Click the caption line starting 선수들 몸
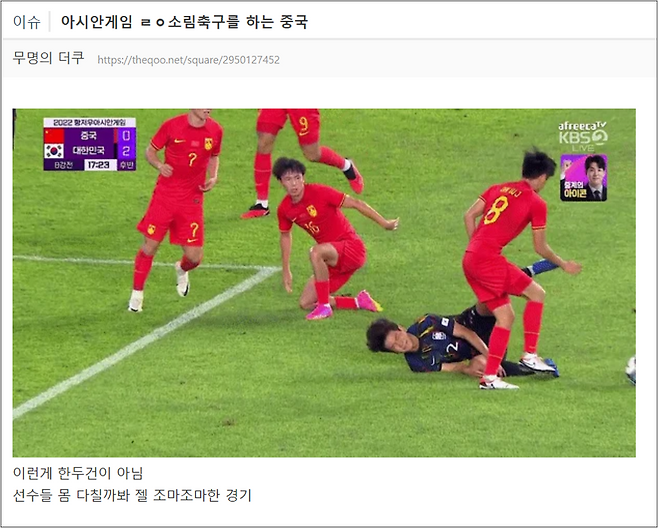 132,495
